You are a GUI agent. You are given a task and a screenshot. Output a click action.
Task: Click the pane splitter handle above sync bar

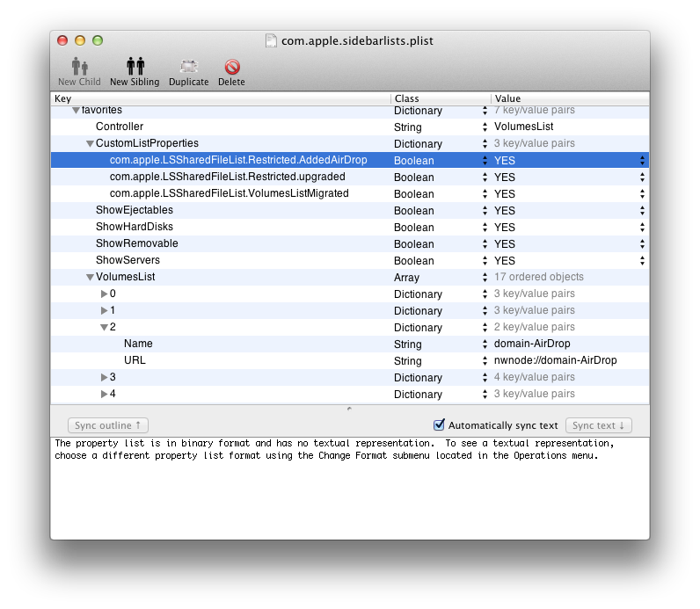(x=349, y=409)
